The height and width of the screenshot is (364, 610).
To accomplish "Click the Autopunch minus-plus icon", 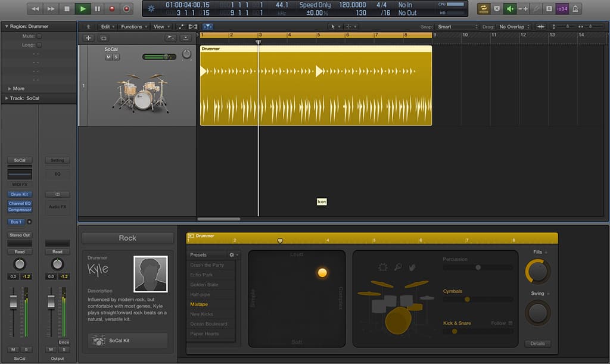I will coord(523,8).
